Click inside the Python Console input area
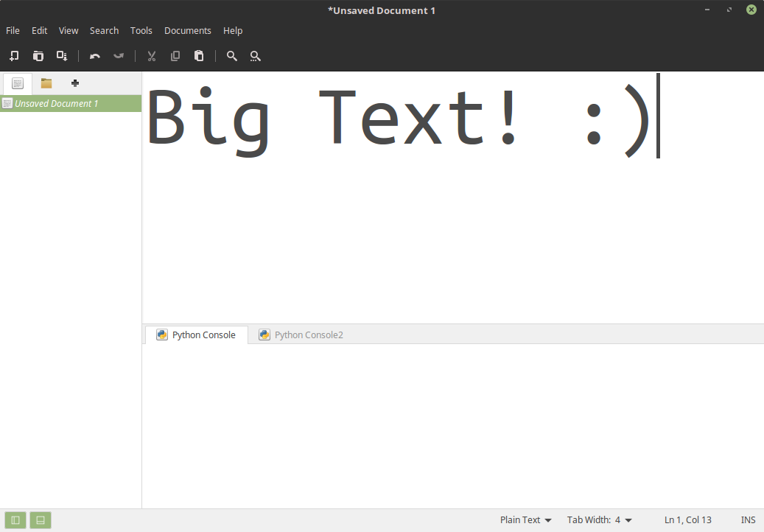 click(x=452, y=424)
